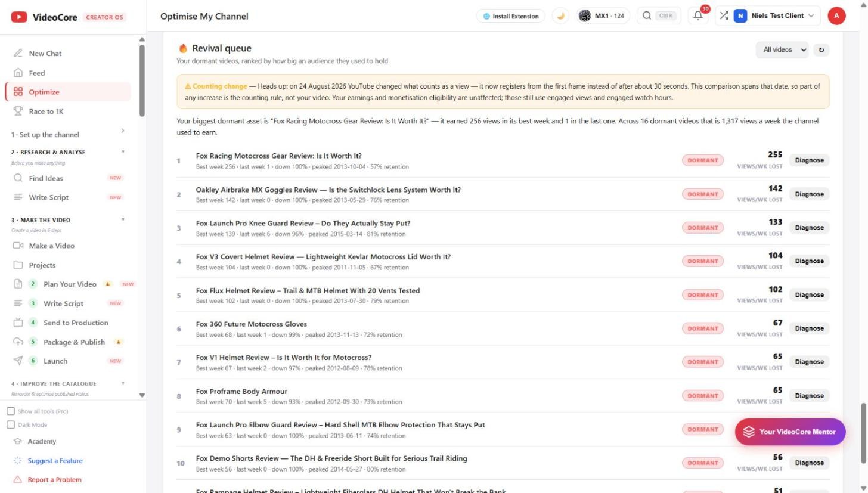This screenshot has width=868, height=493.
Task: Click the Write Script lines icon under Research
Action: point(18,197)
